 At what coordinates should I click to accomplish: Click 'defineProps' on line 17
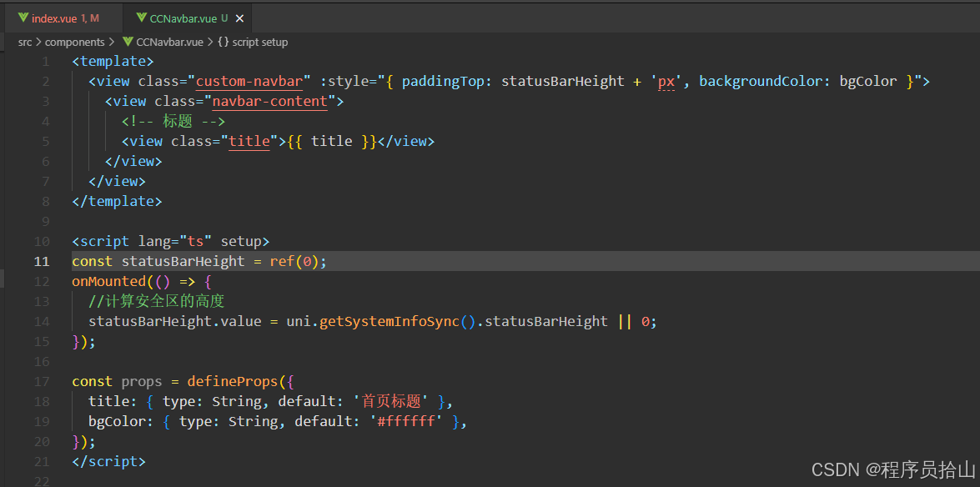[233, 381]
